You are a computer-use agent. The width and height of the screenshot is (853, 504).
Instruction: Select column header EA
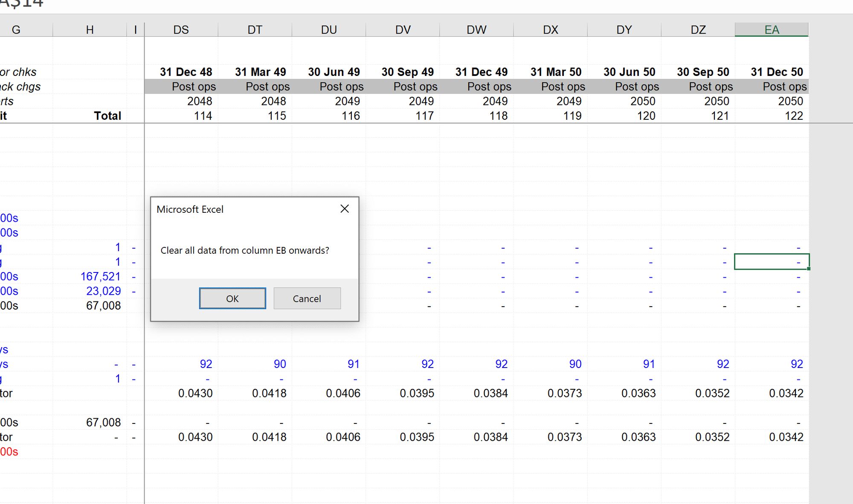pyautogui.click(x=772, y=30)
